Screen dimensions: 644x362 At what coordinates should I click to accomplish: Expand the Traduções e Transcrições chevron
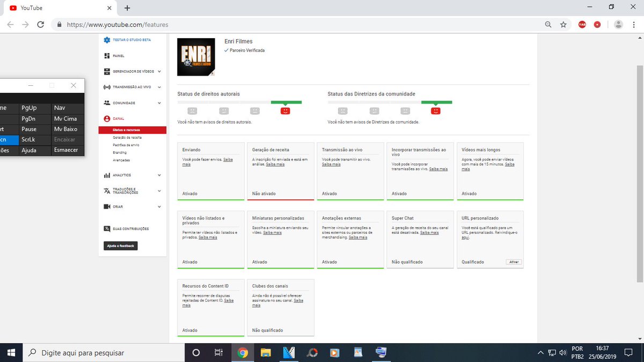159,191
